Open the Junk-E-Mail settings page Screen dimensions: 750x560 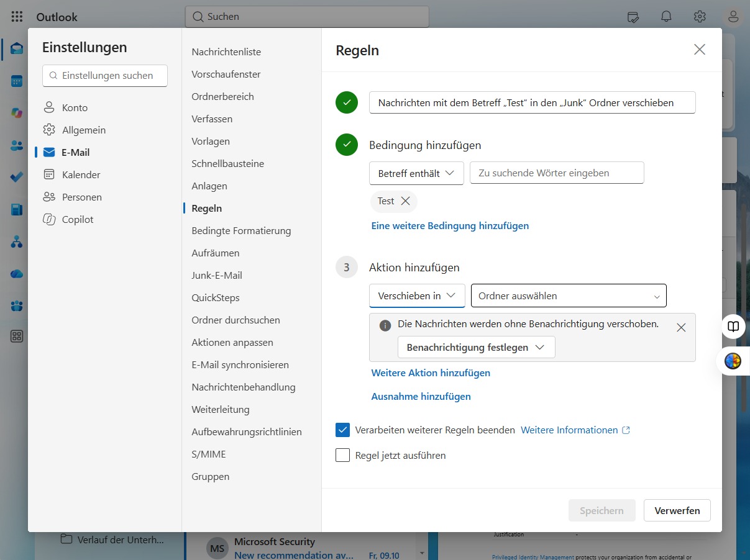point(217,275)
